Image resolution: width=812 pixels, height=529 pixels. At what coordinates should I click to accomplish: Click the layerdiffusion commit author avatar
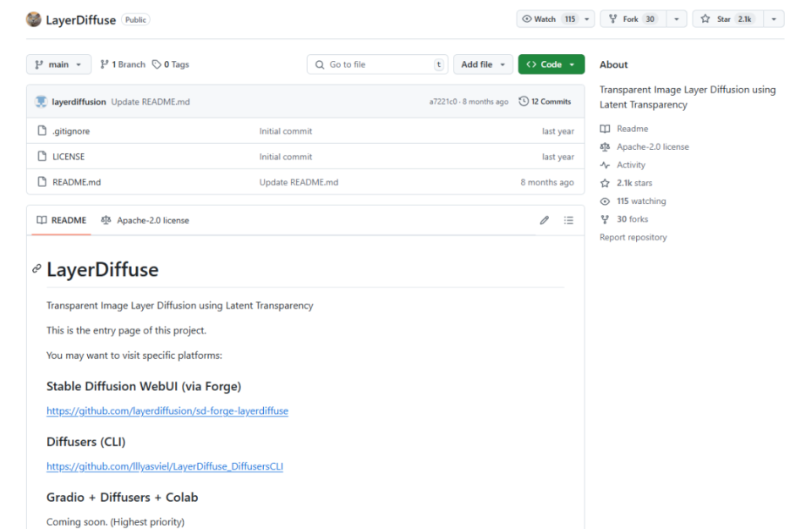point(41,102)
